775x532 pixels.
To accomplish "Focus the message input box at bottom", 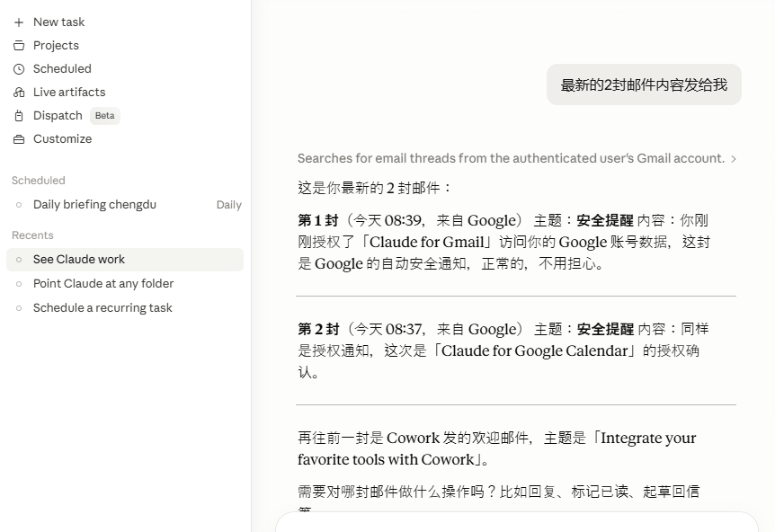I will (516, 523).
